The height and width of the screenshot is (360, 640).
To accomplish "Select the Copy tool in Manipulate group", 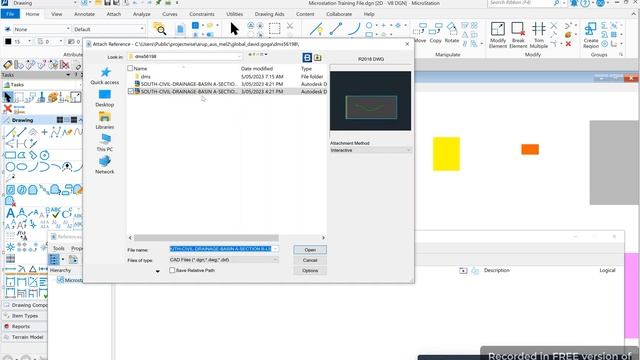I will pos(435,33).
